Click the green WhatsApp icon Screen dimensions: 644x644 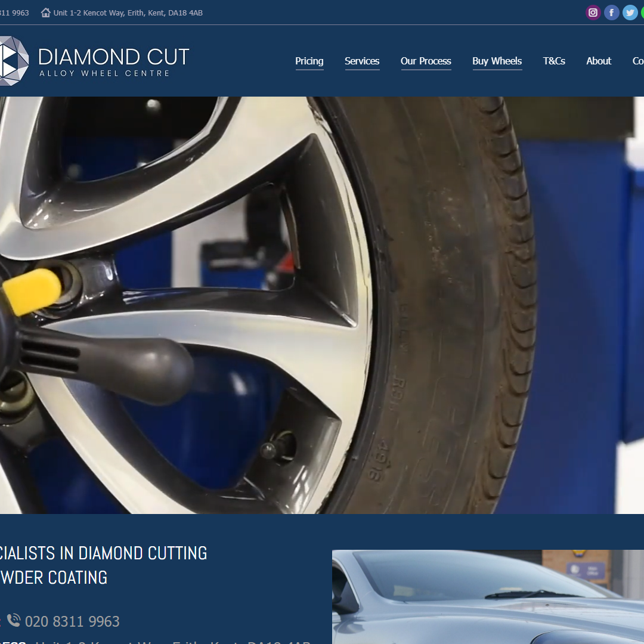click(642, 12)
